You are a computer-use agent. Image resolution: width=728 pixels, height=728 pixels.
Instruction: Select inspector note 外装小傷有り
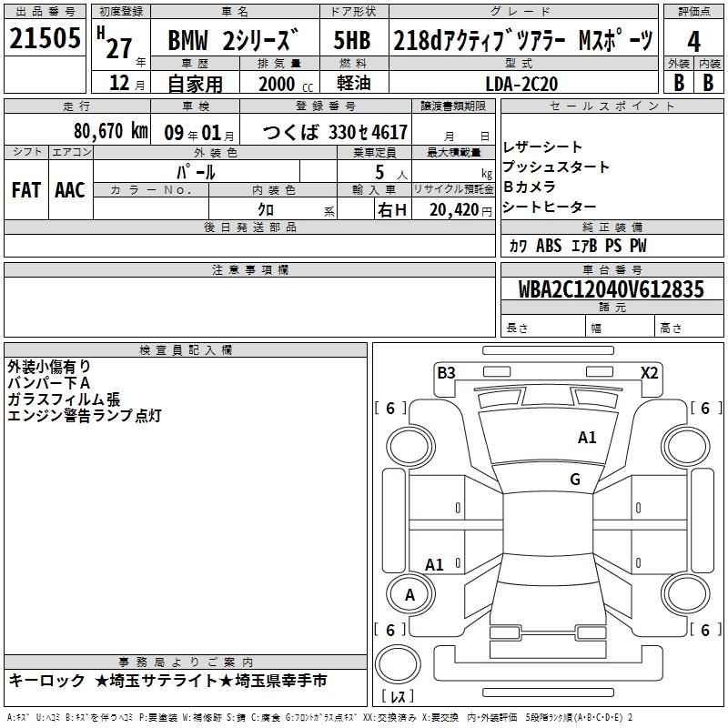point(49,367)
